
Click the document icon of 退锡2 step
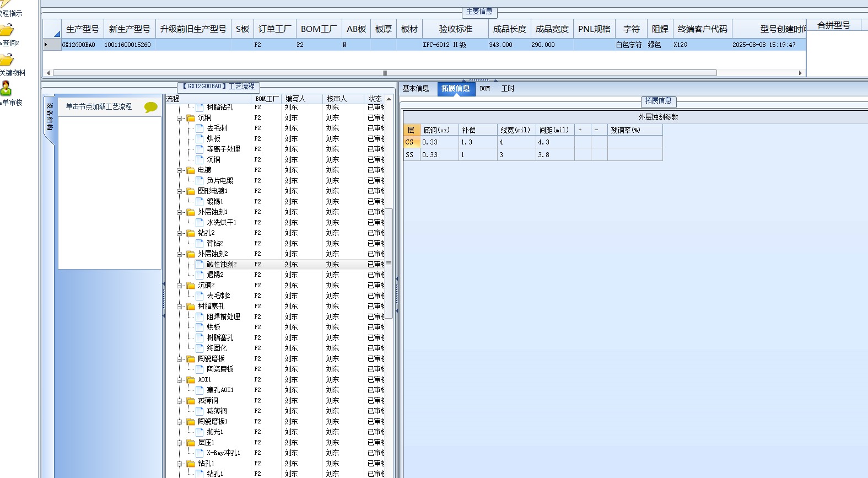pos(200,275)
